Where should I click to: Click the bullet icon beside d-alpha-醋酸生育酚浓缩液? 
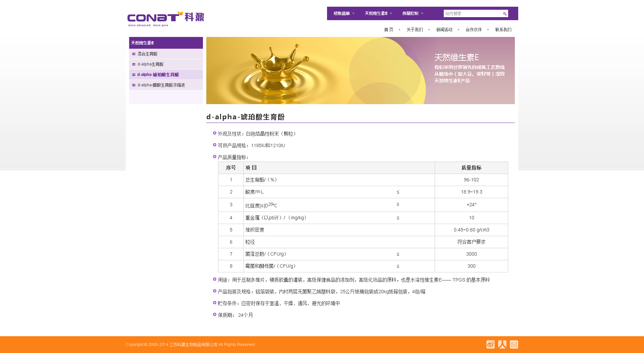[x=134, y=85]
